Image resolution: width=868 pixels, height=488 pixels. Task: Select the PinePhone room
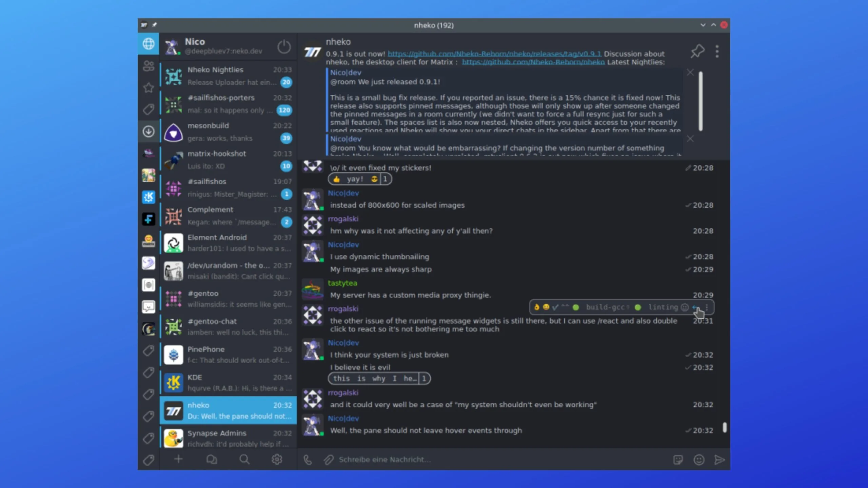point(228,354)
